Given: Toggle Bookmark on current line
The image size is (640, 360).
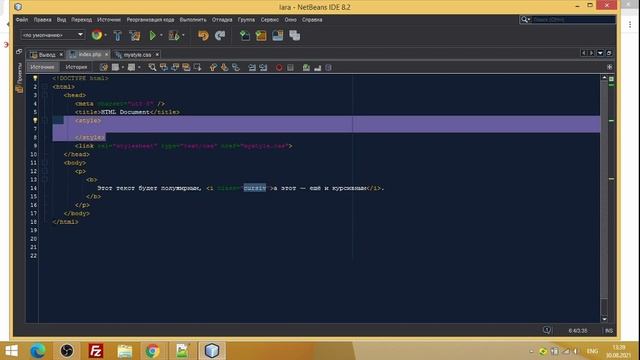Looking at the screenshot, I should pos(236,67).
